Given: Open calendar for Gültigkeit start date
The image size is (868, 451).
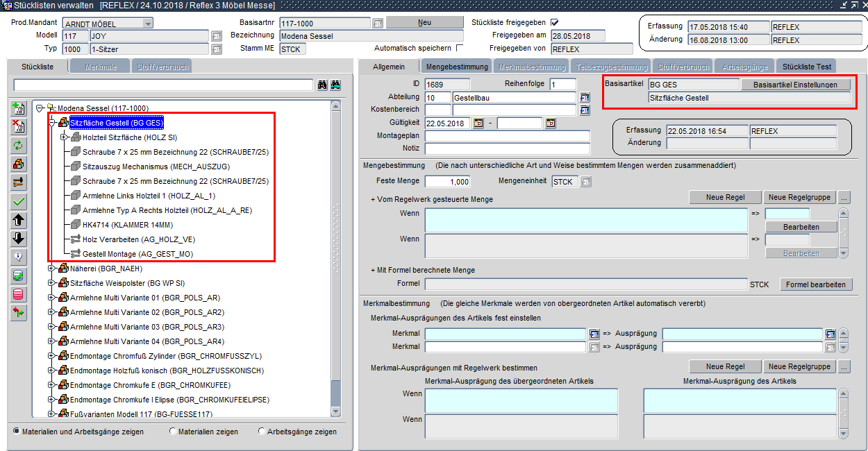Looking at the screenshot, I should [478, 124].
